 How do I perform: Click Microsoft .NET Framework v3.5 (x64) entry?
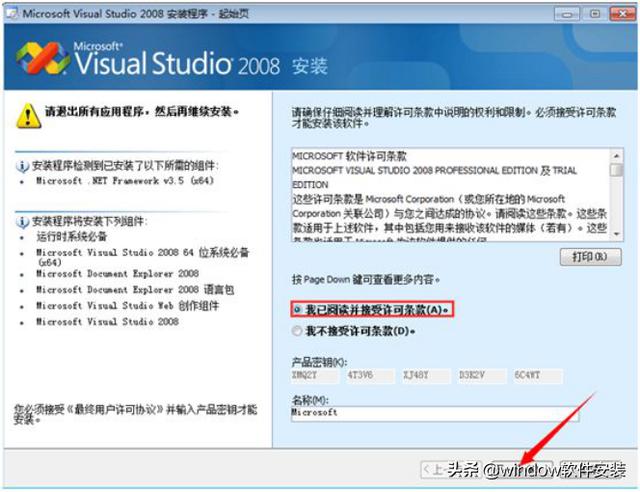point(125,180)
